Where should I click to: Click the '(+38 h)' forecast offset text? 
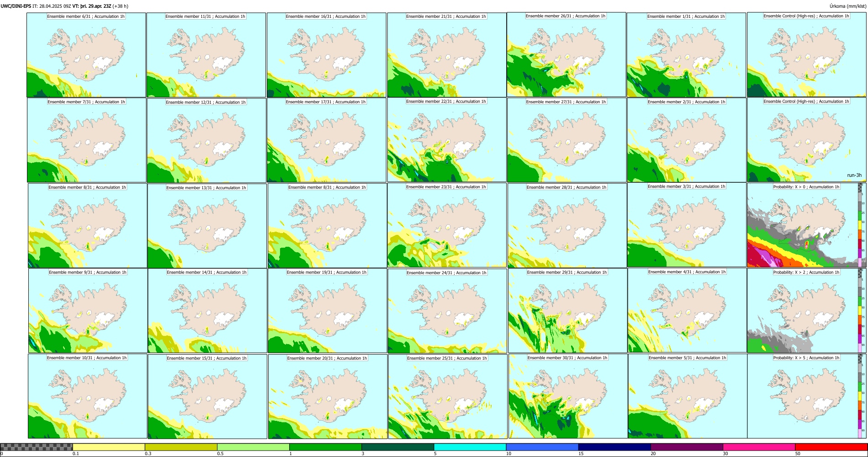[121, 6]
